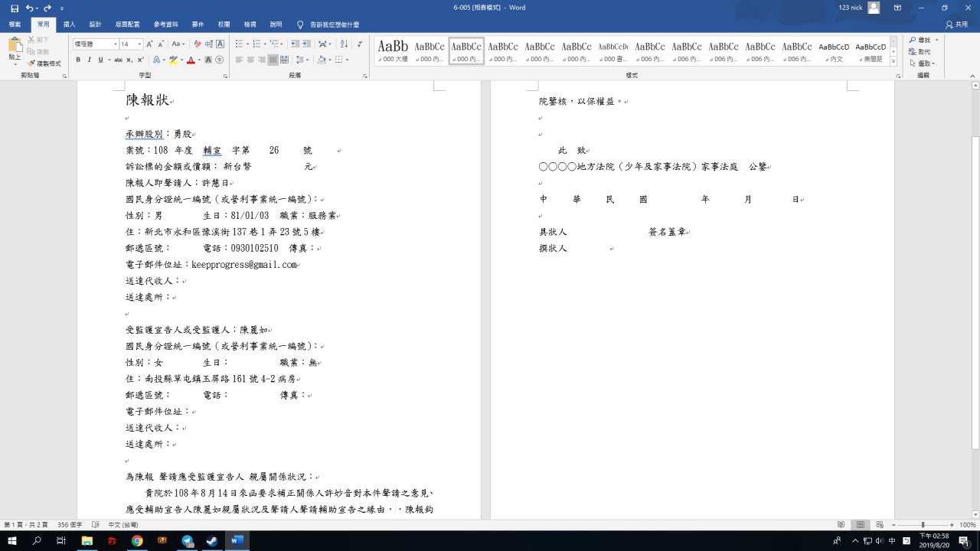
Task: Click the Clear Formatting eraser icon
Action: 197,44
